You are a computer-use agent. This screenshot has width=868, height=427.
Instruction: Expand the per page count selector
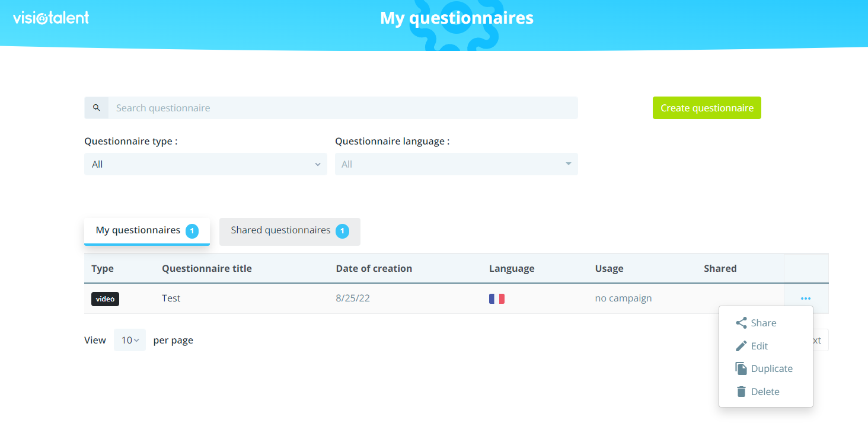click(130, 340)
